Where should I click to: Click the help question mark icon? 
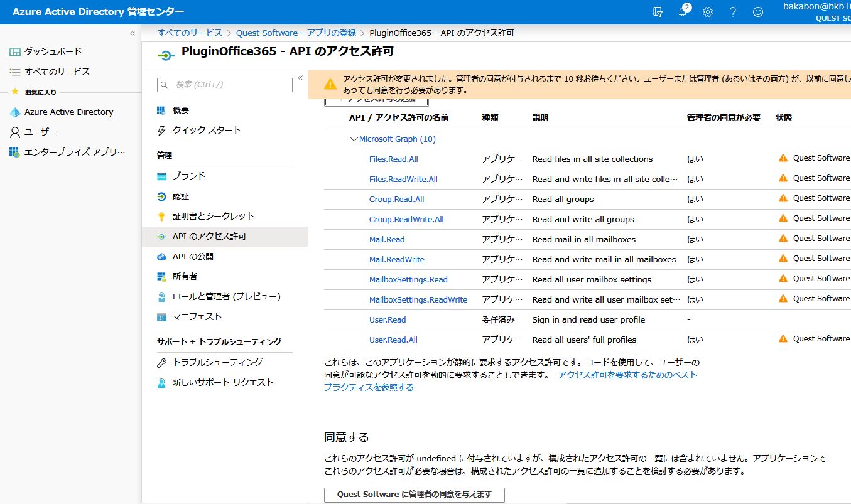(733, 12)
